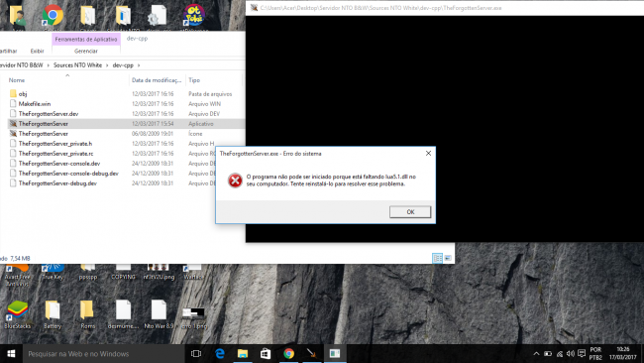The image size is (644, 363).
Task: Click the TheForgottenServer application icon in the list
Action: [x=13, y=123]
